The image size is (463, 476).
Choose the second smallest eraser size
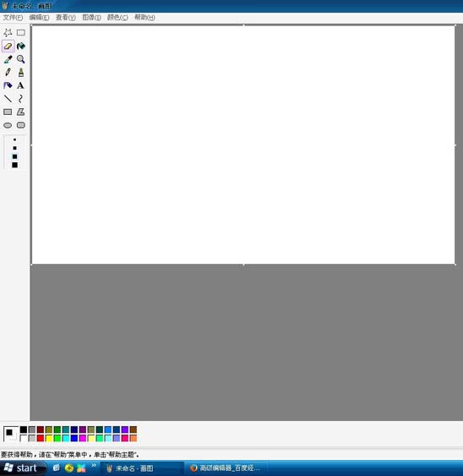(x=14, y=148)
